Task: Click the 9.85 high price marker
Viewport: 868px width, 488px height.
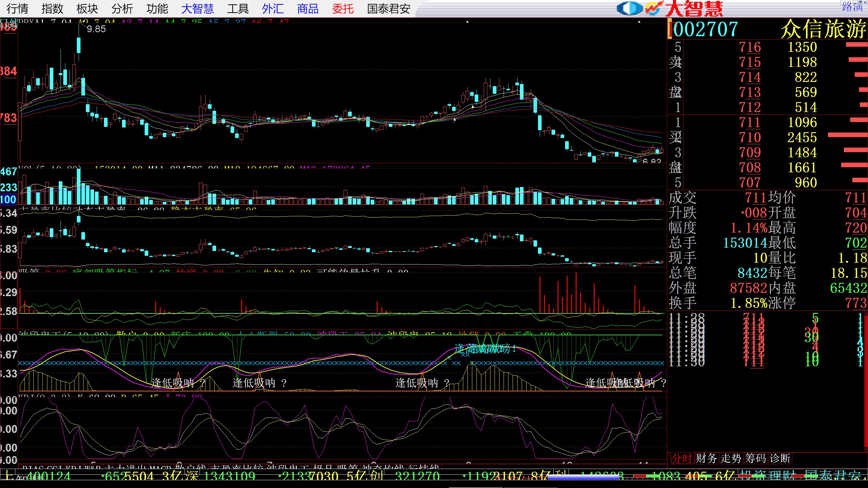Action: pyautogui.click(x=96, y=29)
